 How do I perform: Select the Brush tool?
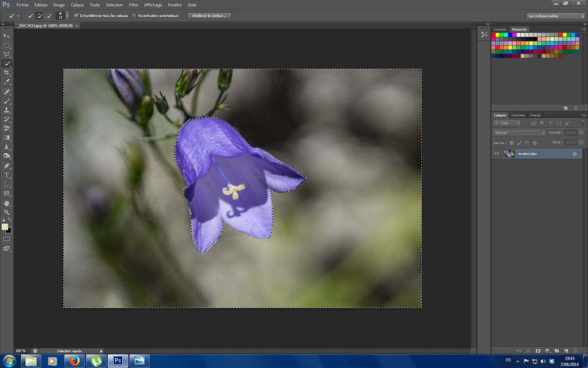click(7, 101)
